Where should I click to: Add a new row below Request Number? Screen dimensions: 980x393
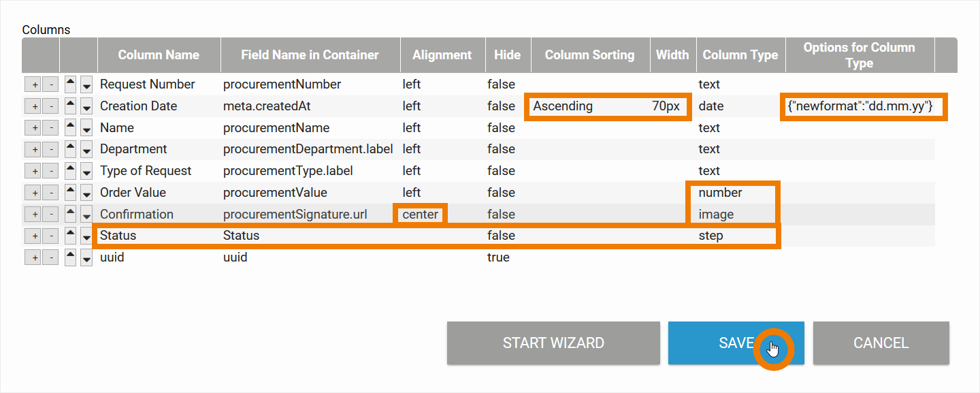click(33, 84)
